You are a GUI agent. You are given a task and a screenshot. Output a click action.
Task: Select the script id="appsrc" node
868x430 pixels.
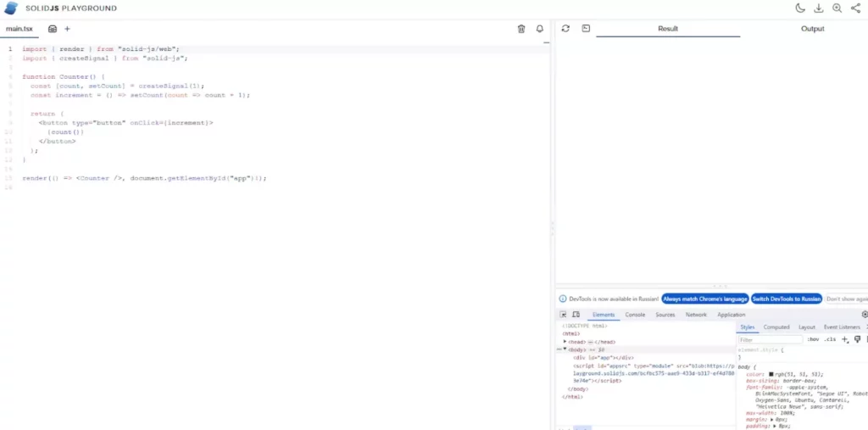[x=654, y=373]
